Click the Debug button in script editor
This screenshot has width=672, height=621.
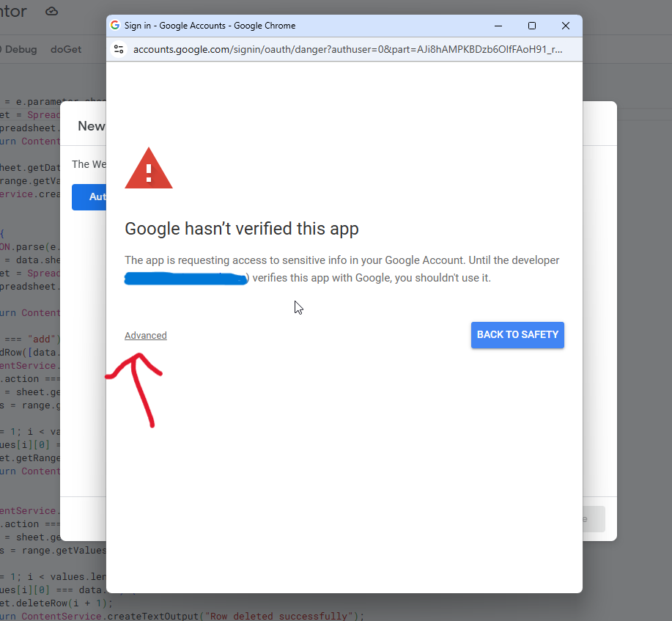pyautogui.click(x=18, y=49)
